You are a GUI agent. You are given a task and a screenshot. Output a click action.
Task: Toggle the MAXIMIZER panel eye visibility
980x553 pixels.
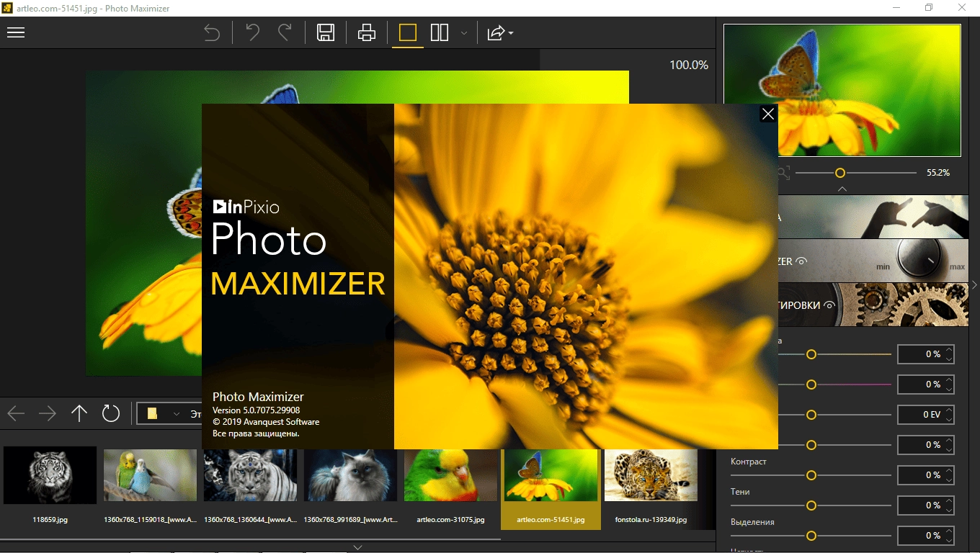pos(801,261)
